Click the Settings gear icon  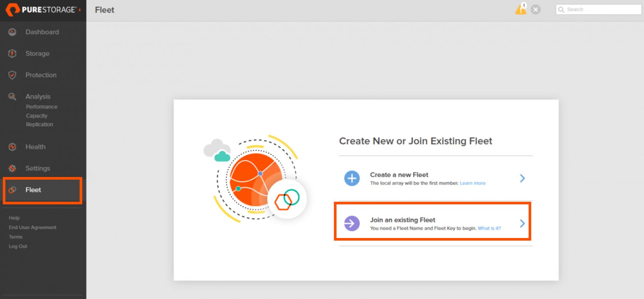click(x=12, y=168)
